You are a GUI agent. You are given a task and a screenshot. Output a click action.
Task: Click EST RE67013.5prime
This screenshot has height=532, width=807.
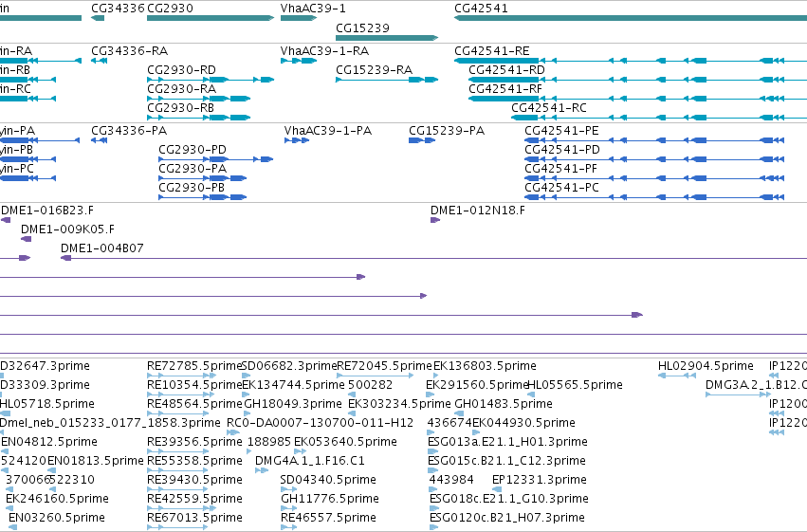pos(194,518)
